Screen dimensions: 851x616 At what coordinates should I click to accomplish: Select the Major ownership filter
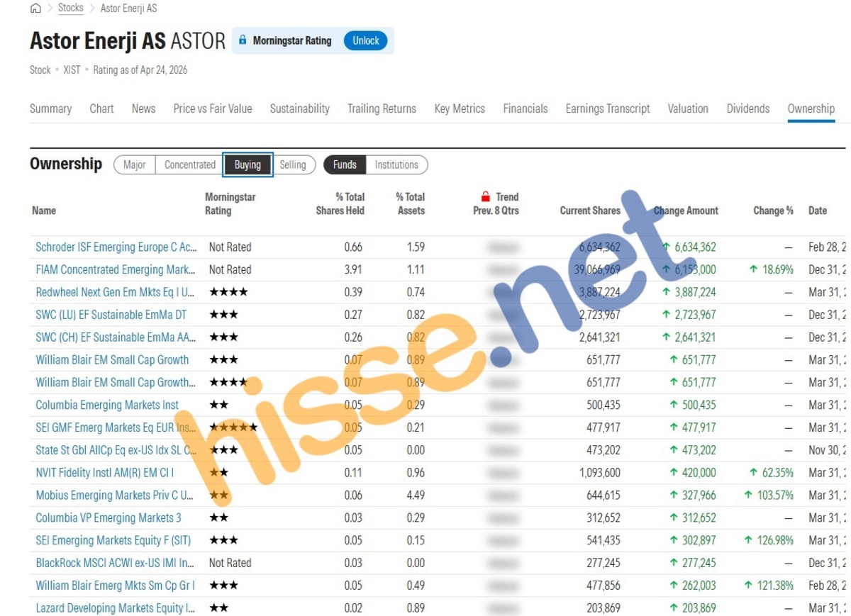click(x=135, y=164)
